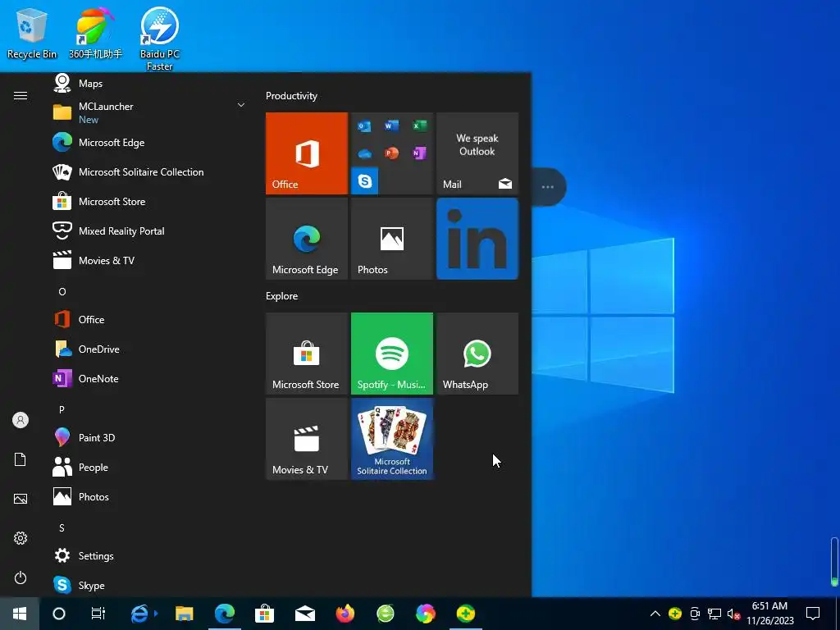Open Word in the Office apps tile
This screenshot has height=630, width=840.
391,126
